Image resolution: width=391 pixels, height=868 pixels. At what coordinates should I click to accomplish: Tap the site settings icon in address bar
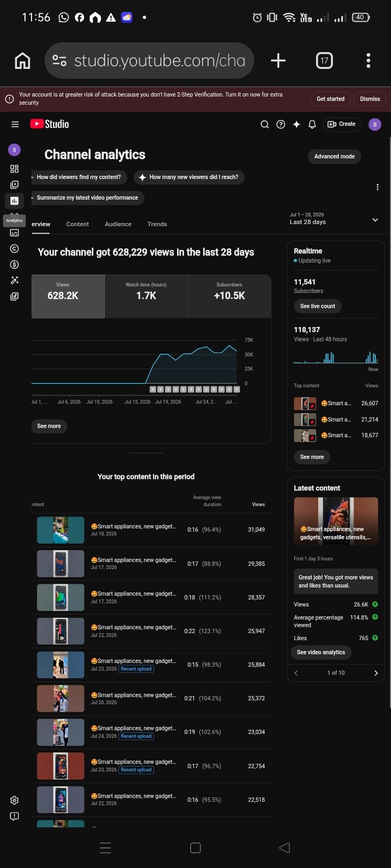pyautogui.click(x=59, y=61)
